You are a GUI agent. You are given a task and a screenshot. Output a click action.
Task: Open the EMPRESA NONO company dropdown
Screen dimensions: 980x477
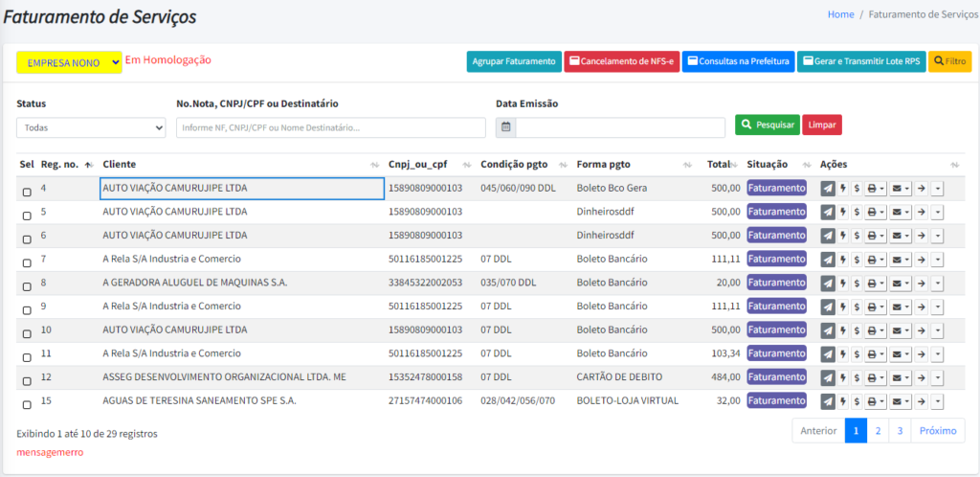(69, 62)
